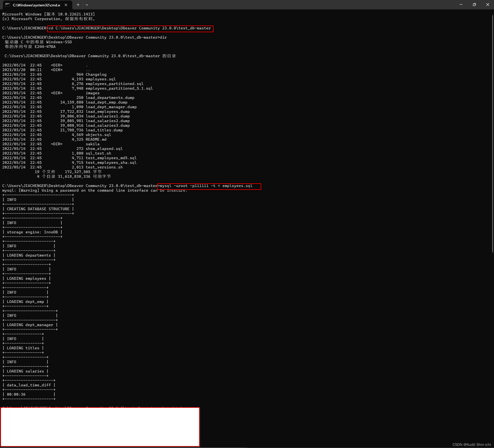Click the insecure password warning line

[95, 190]
